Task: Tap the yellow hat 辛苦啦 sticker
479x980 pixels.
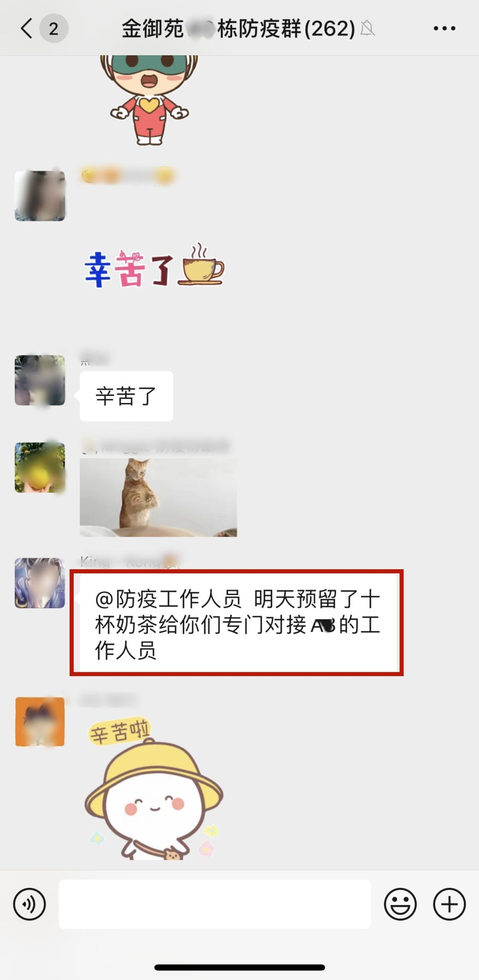Action: point(154,789)
